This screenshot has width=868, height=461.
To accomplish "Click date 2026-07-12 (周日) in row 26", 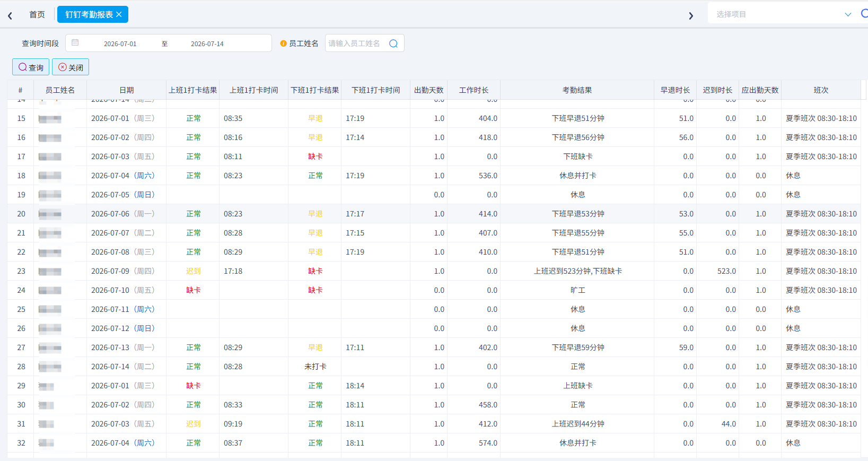I will tap(123, 328).
